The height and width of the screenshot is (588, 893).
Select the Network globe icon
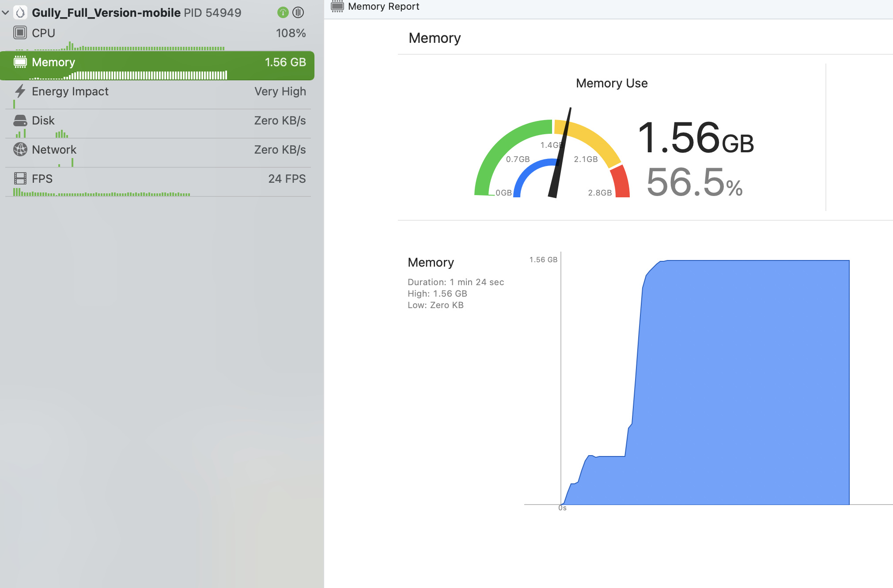pos(20,150)
